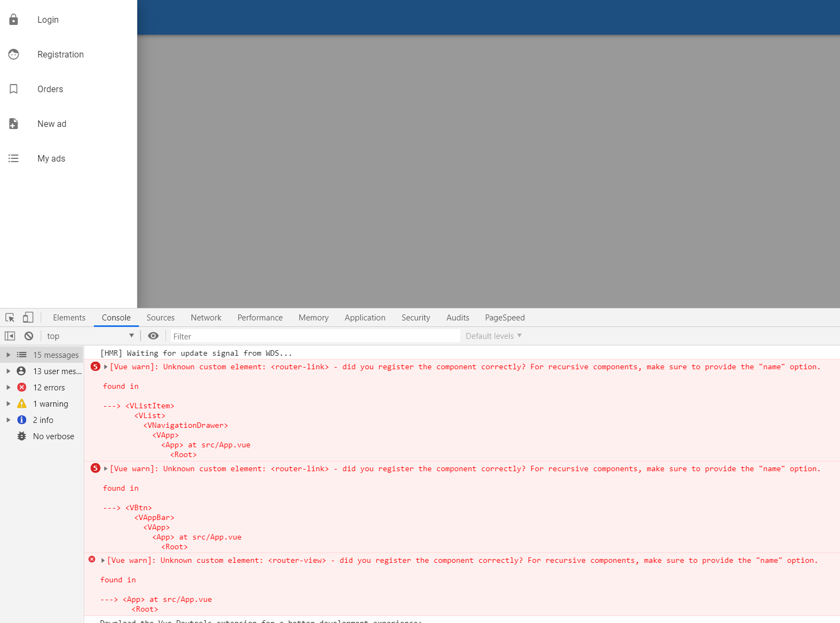Open the Login menu item
Image resolution: width=840 pixels, height=623 pixels.
[68, 20]
